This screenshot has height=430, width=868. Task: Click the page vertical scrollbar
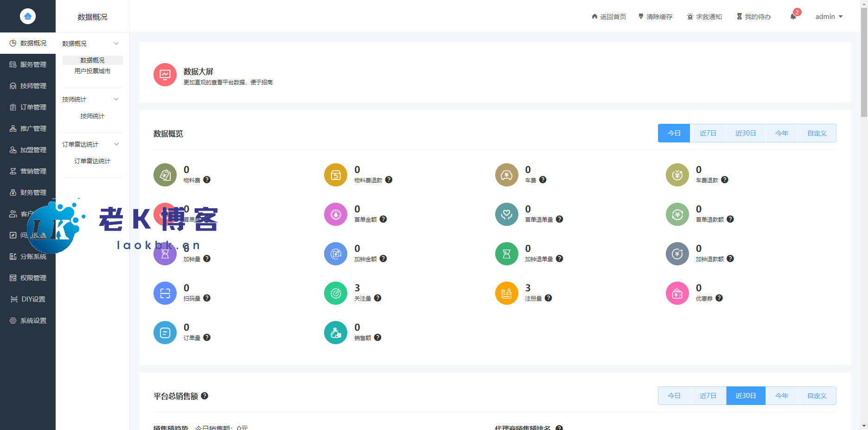point(864,60)
